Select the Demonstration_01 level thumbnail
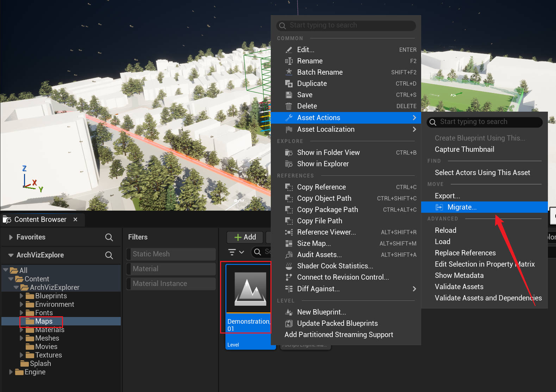This screenshot has height=392, width=556. coord(250,289)
